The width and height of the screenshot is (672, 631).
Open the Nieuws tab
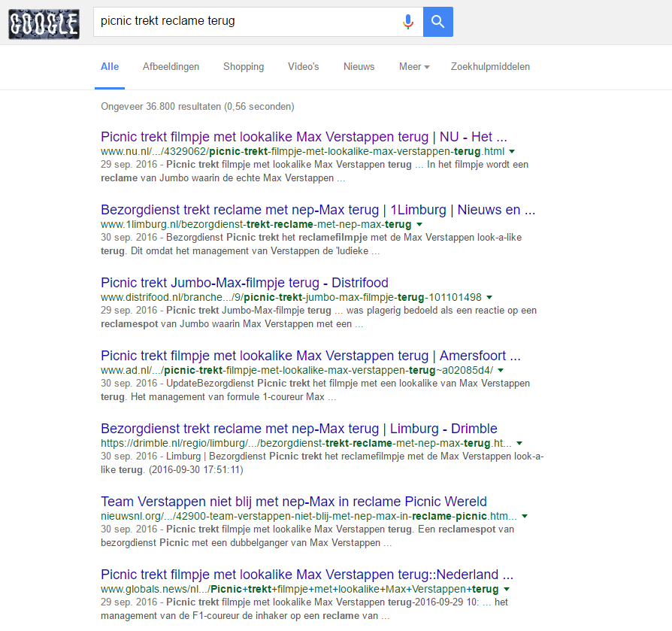(359, 67)
